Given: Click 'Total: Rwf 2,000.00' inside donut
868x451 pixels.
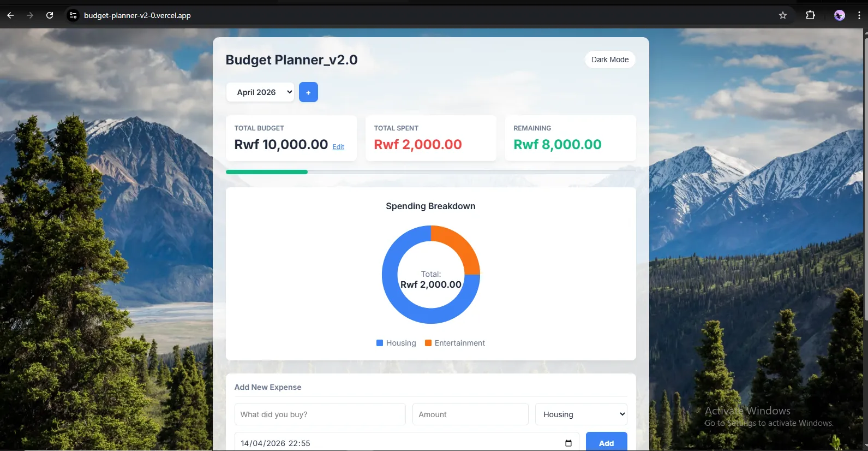Looking at the screenshot, I should tap(431, 280).
